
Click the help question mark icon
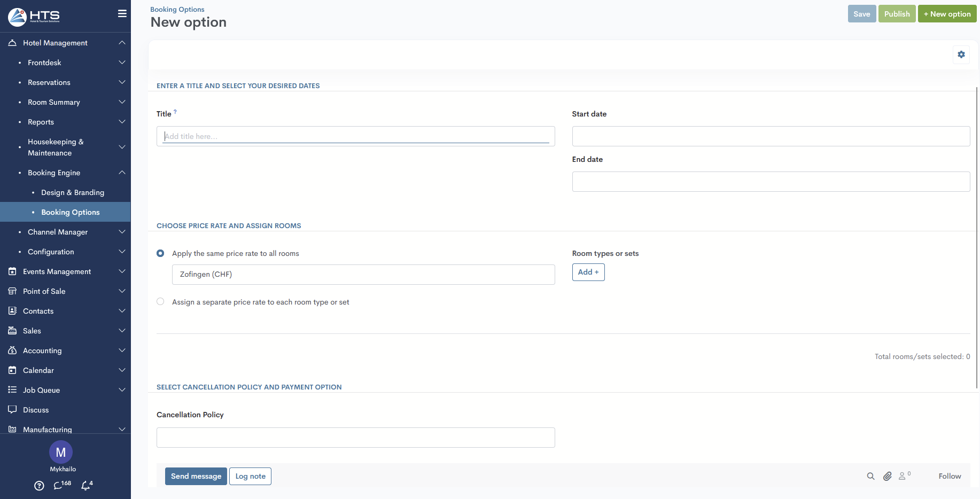pos(39,486)
